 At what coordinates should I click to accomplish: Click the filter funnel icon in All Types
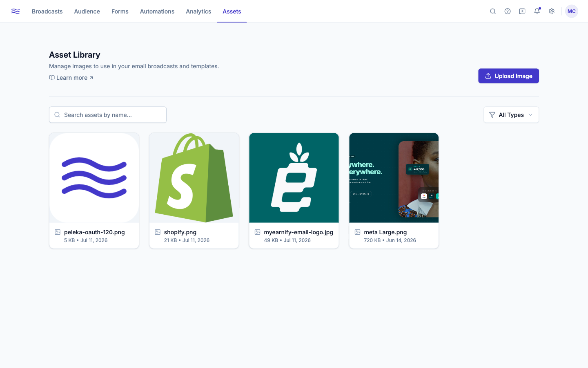(x=492, y=115)
